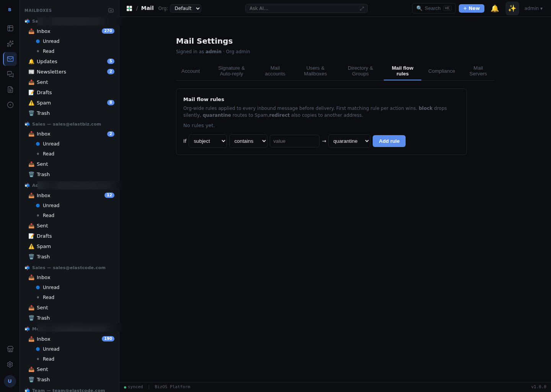The height and width of the screenshot is (392, 551).
Task: Click BizOS Platform status text
Action: pyautogui.click(x=173, y=387)
